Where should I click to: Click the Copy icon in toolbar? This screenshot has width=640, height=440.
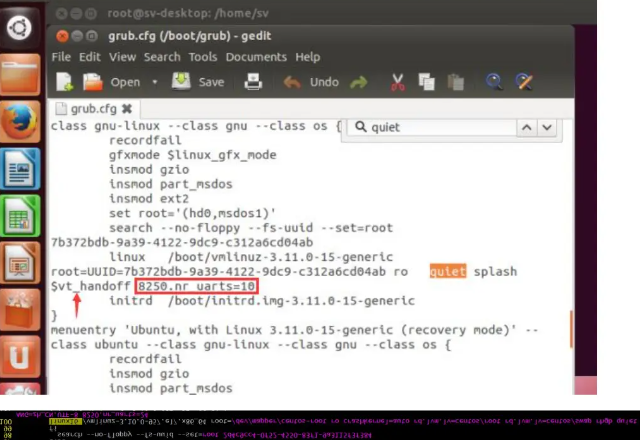click(427, 82)
